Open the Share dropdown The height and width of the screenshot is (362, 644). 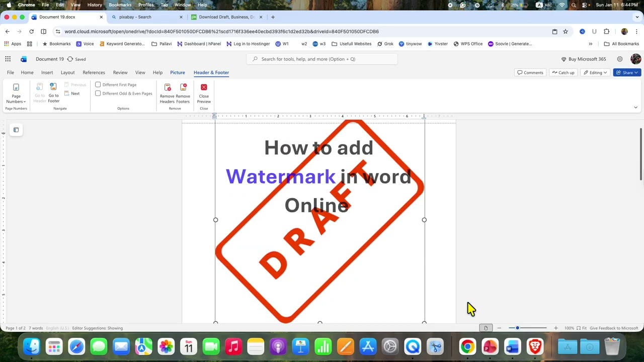click(x=627, y=72)
